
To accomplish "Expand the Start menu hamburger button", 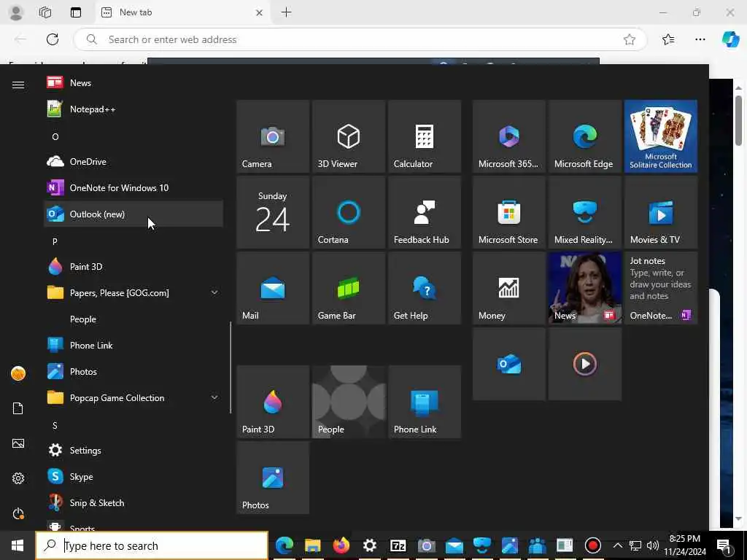I will click(18, 85).
